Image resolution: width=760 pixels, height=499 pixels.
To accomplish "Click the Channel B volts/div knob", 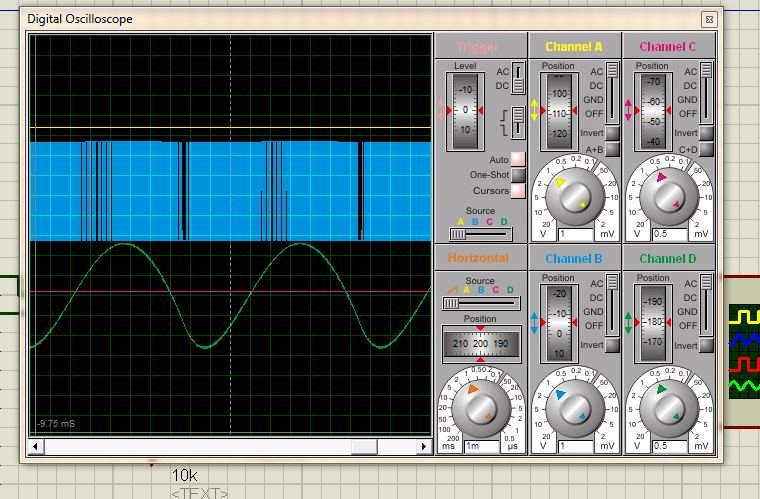I will [575, 408].
